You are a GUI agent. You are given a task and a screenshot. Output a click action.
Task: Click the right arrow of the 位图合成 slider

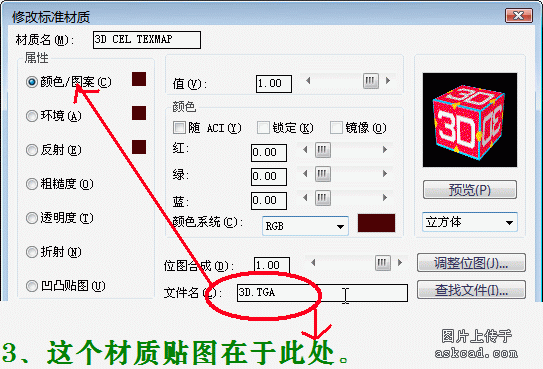click(400, 263)
